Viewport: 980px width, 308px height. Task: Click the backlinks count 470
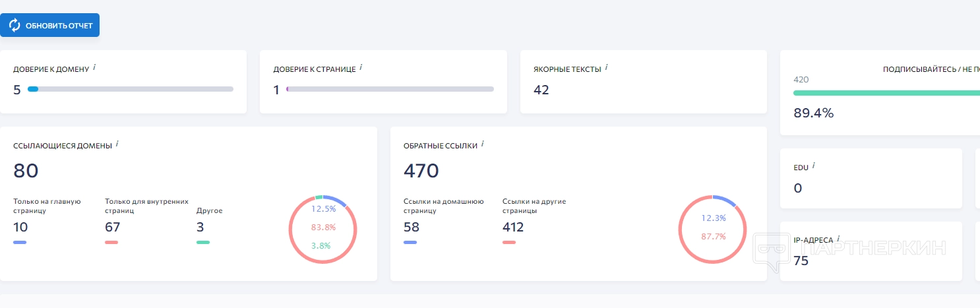pos(421,171)
